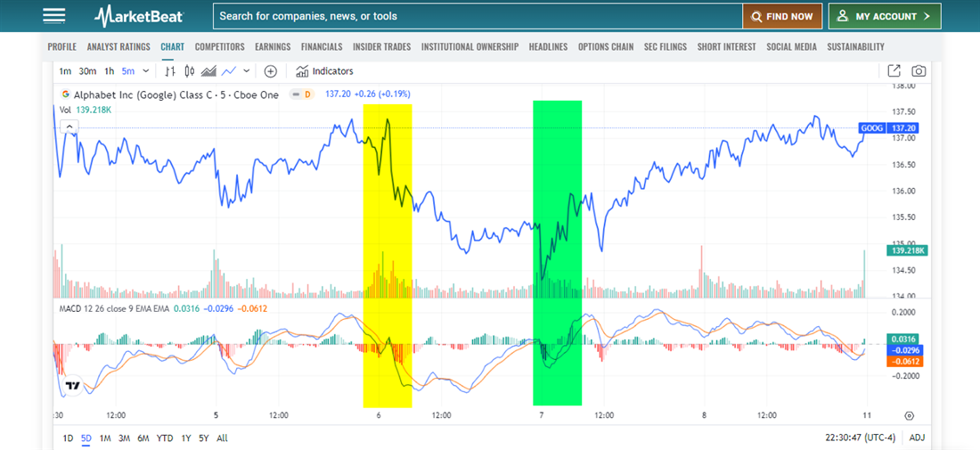
Task: Collapse the legend with the arrow toggle
Action: [68, 127]
